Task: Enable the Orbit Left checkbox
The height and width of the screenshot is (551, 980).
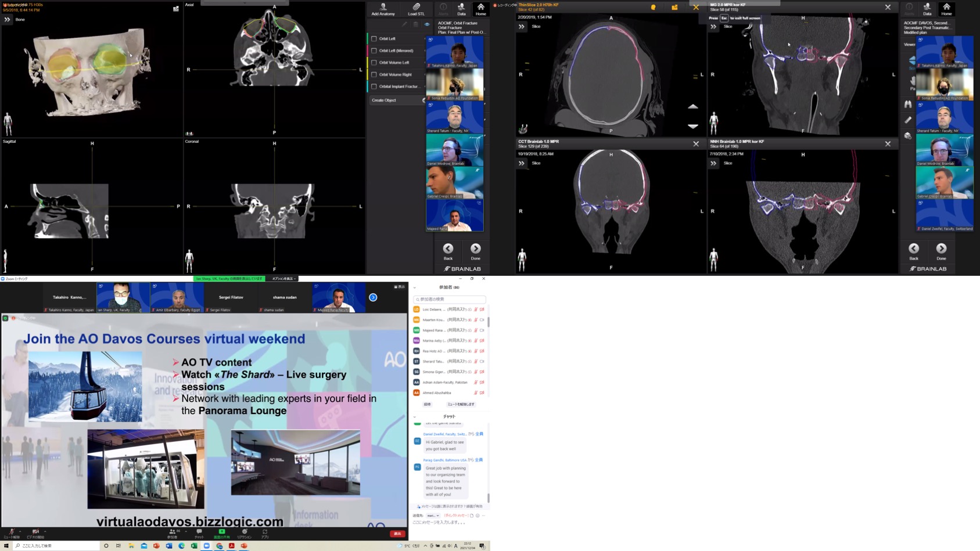Action: pos(374,39)
